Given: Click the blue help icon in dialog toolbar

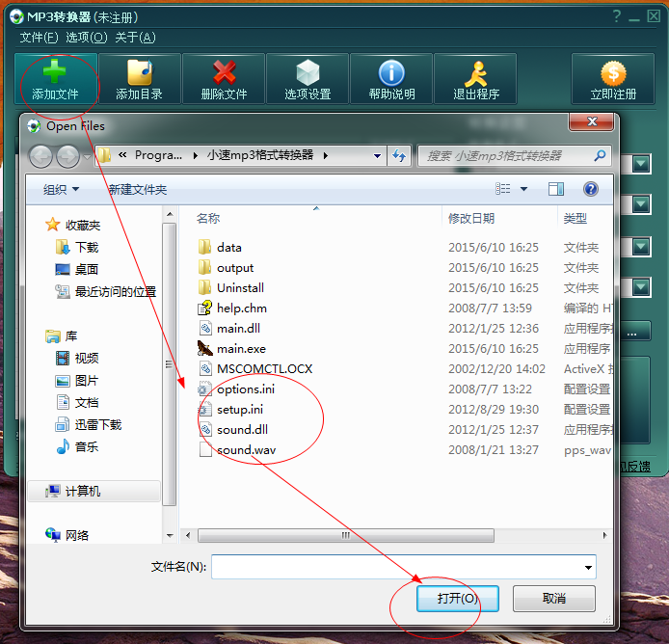Looking at the screenshot, I should coord(591,189).
